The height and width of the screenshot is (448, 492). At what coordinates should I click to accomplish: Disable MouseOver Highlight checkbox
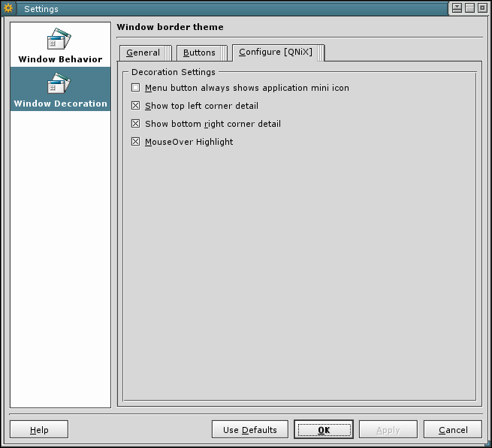tap(135, 142)
